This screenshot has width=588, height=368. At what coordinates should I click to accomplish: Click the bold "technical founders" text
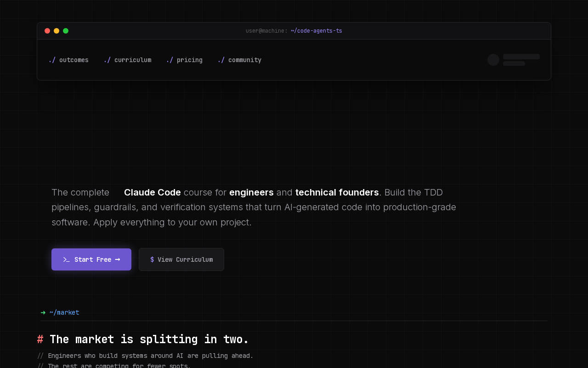tap(337, 192)
